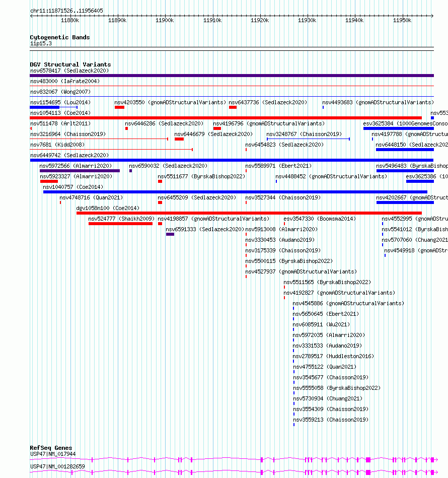Select the nsv832067 (Wong2007) variant label

pyautogui.click(x=60, y=92)
